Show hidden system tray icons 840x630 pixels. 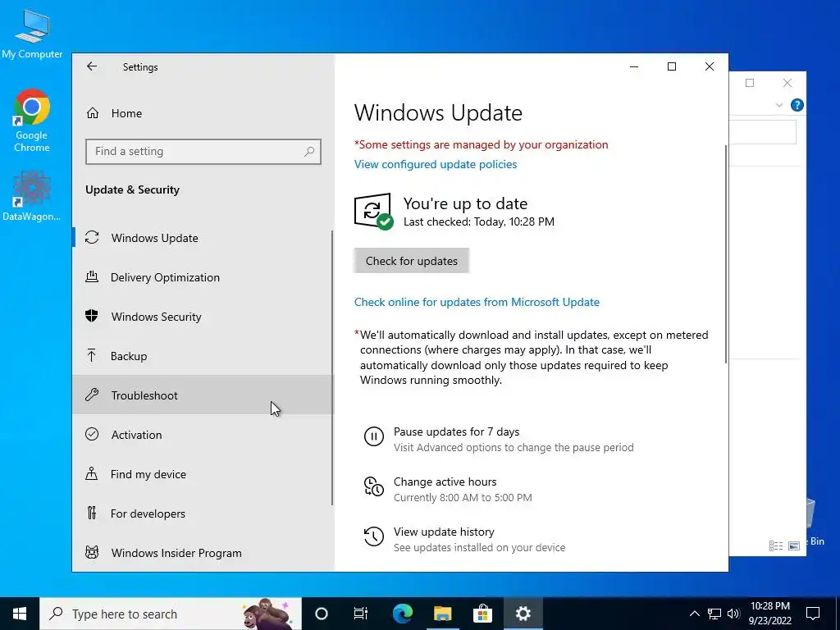coord(694,614)
